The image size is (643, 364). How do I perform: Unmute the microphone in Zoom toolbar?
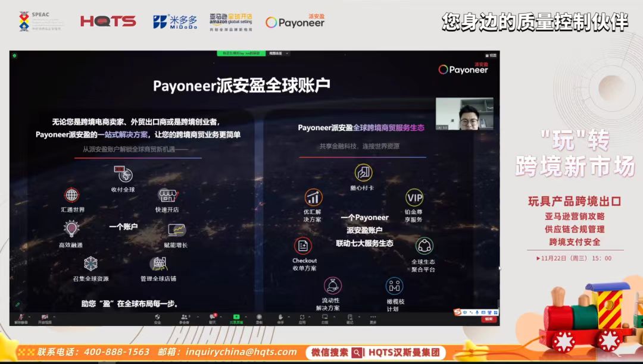pos(21,318)
